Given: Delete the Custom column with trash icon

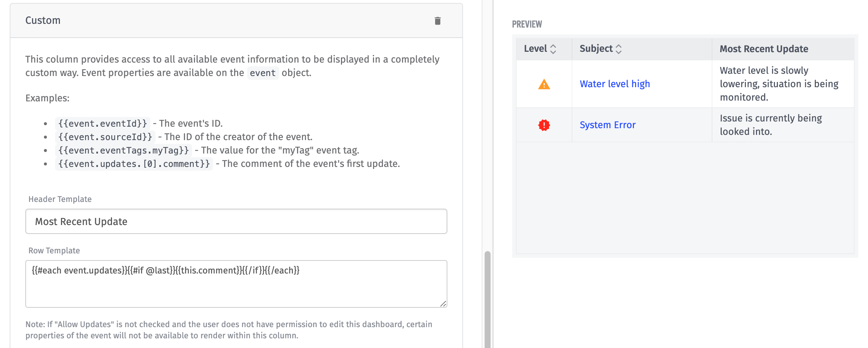Looking at the screenshot, I should pyautogui.click(x=437, y=21).
